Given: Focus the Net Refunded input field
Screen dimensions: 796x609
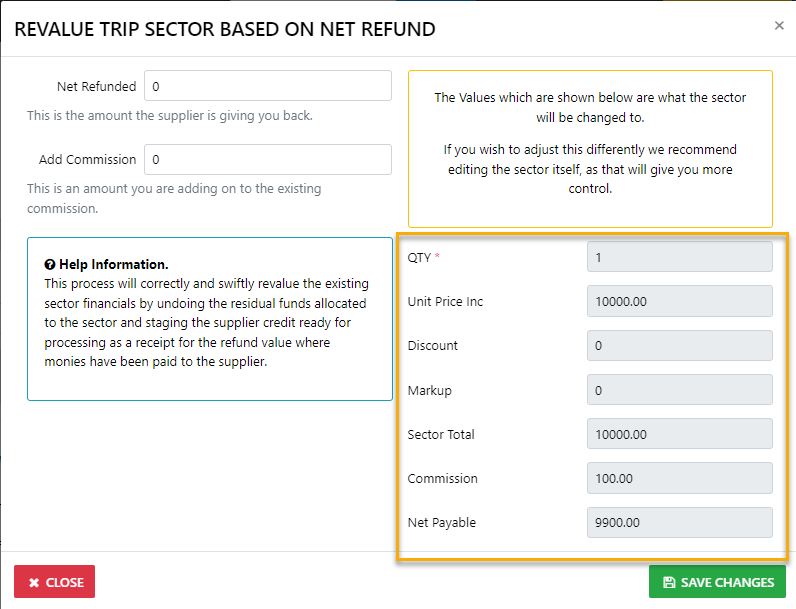Looking at the screenshot, I should [x=268, y=86].
